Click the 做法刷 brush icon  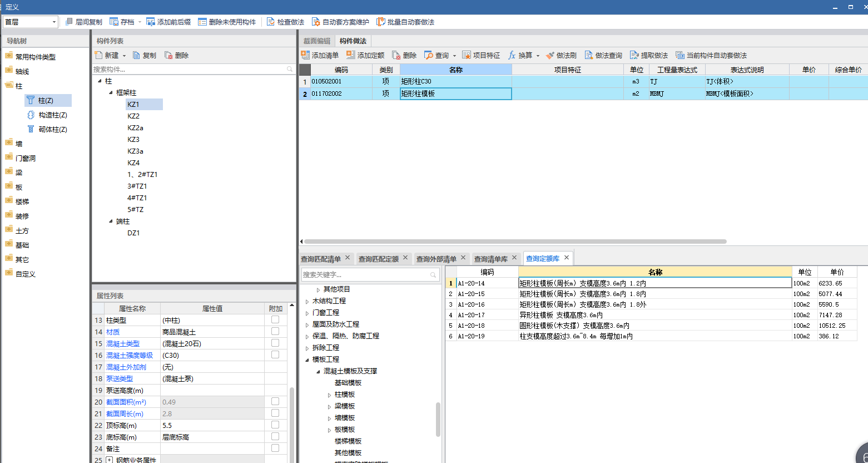tap(550, 55)
